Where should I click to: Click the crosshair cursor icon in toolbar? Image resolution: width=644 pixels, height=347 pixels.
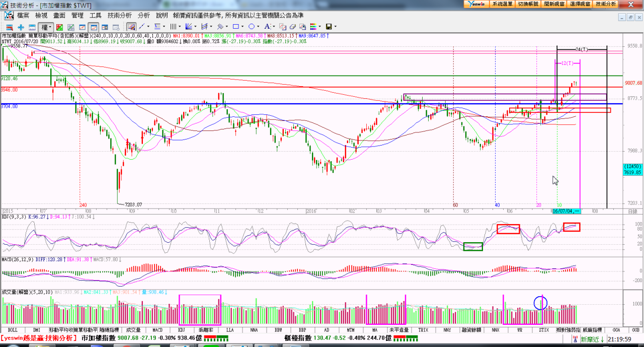(21, 27)
